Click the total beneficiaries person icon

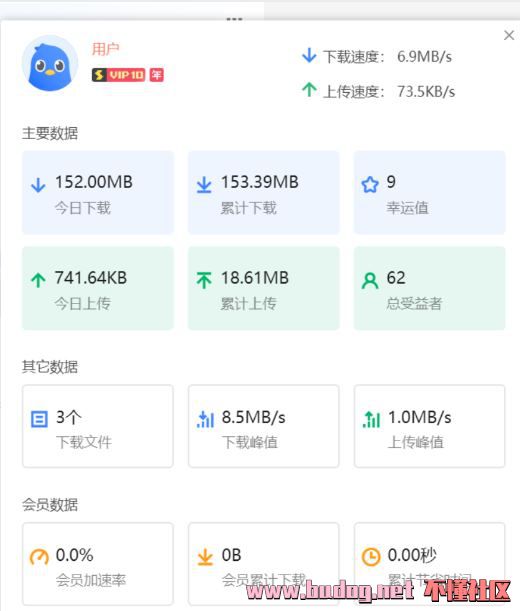pyautogui.click(x=370, y=281)
